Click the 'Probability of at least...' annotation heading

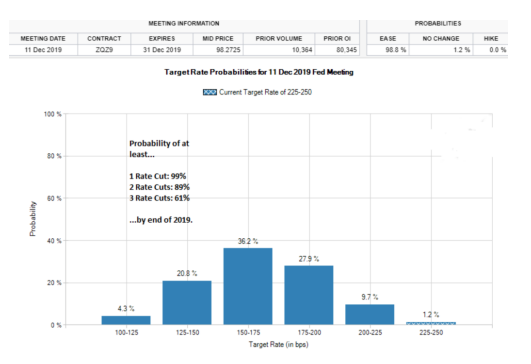(159, 149)
